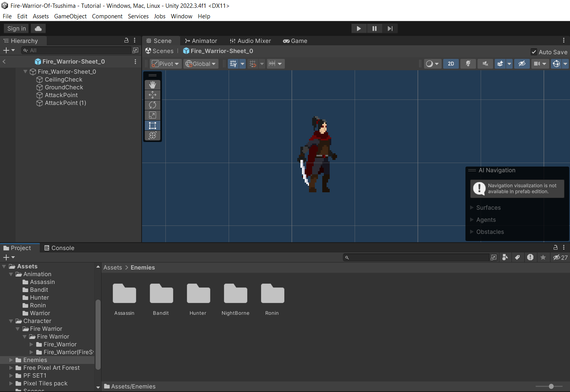Toggle grid snapping icon

coord(253,64)
